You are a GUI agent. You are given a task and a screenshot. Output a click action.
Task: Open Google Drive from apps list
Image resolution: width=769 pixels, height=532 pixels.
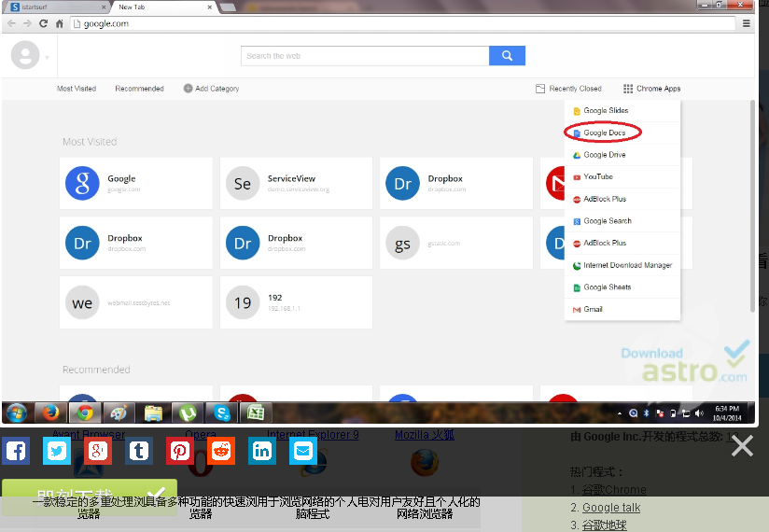point(622,155)
